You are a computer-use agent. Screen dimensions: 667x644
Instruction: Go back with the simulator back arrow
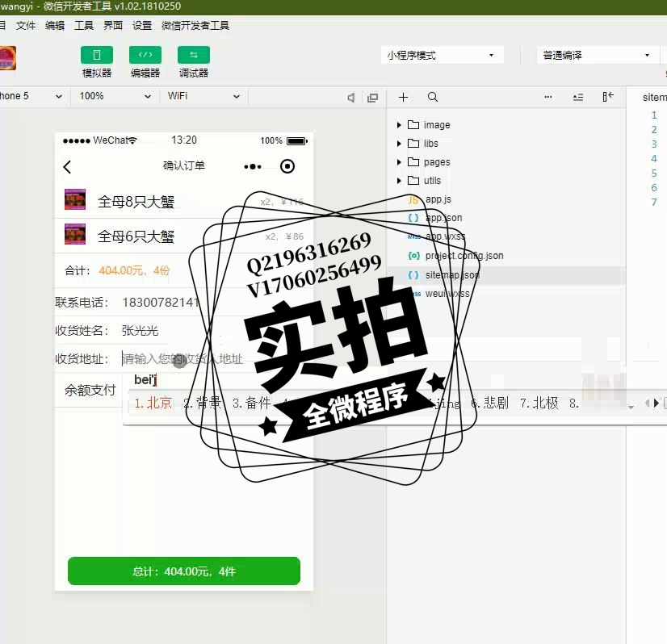click(67, 166)
